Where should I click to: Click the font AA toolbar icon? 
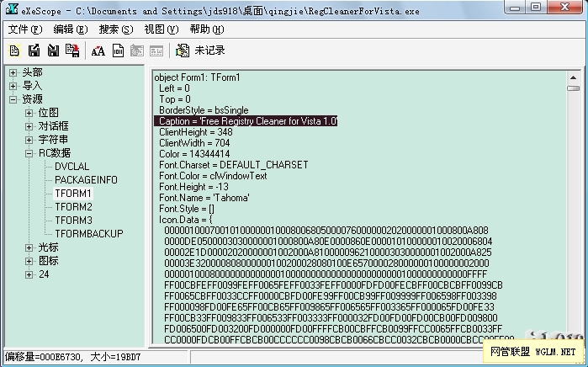coord(98,51)
